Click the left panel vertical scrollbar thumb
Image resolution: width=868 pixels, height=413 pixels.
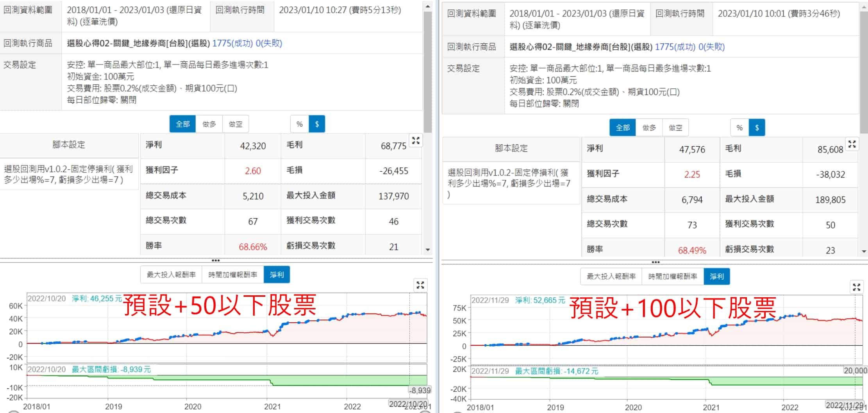click(x=428, y=70)
